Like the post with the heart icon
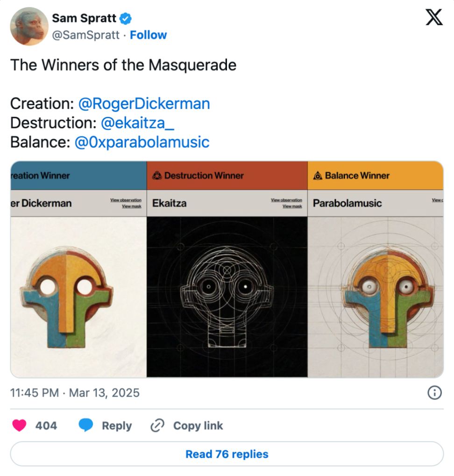The height and width of the screenshot is (476, 454). (20, 426)
